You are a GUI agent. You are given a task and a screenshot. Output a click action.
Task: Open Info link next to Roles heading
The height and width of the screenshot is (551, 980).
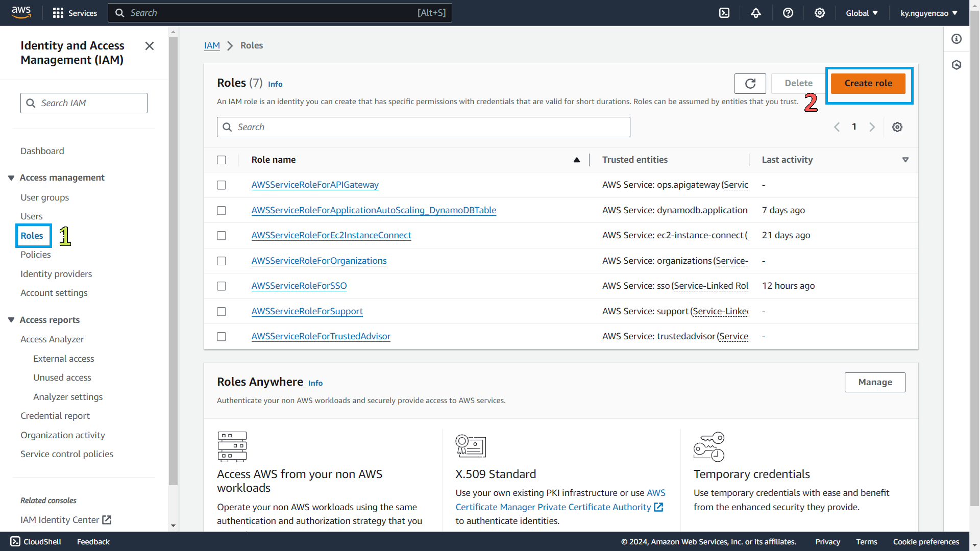point(275,84)
